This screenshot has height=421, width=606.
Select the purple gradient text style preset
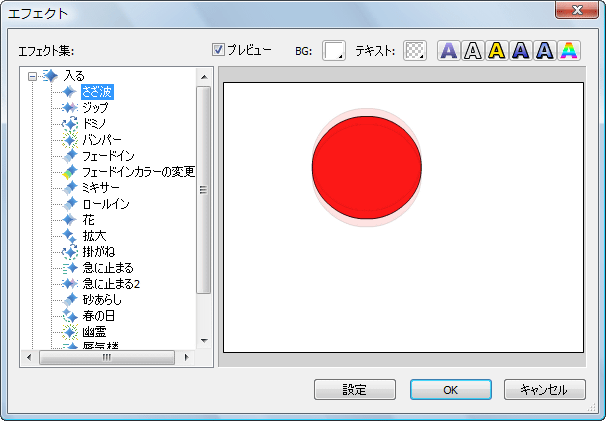(x=449, y=51)
